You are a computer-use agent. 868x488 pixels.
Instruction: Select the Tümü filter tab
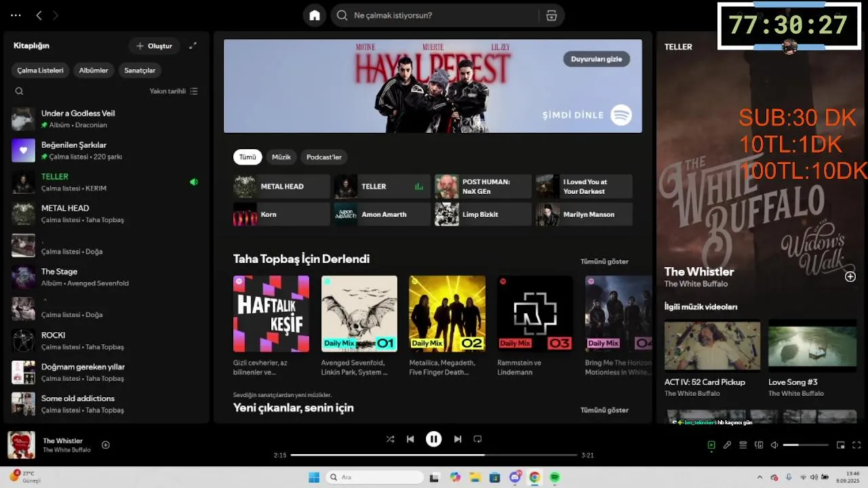pos(248,157)
